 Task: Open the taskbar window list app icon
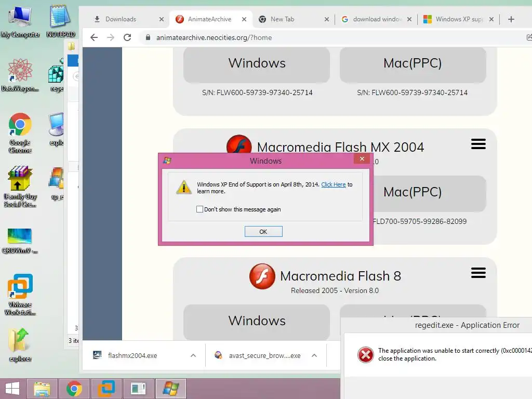point(138,389)
